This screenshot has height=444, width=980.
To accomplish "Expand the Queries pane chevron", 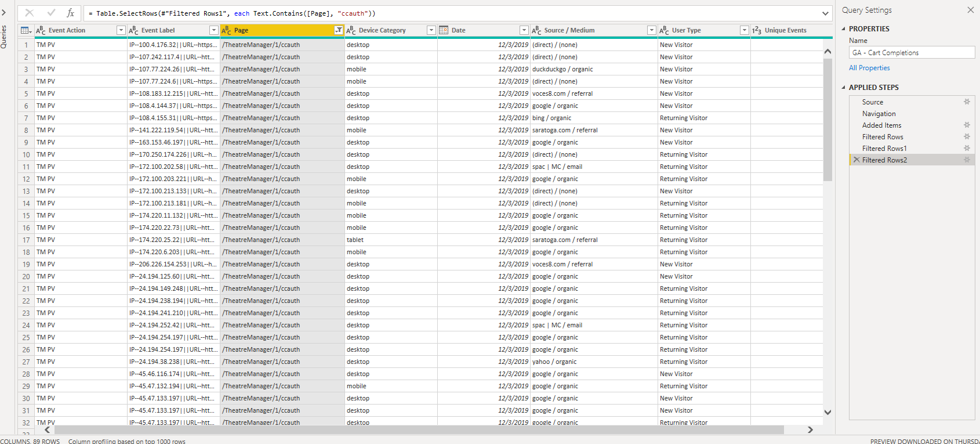I will tap(3, 12).
